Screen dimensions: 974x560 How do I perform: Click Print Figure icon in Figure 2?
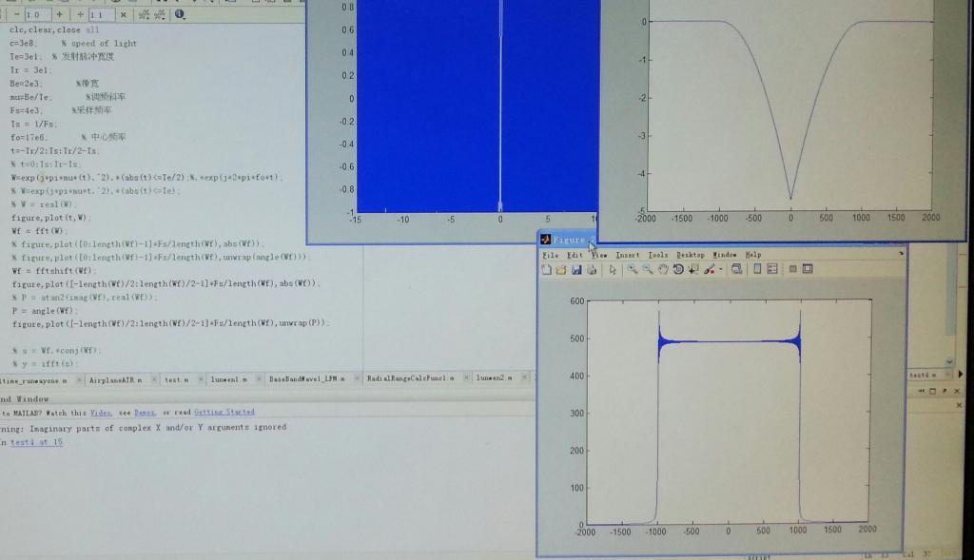(592, 269)
